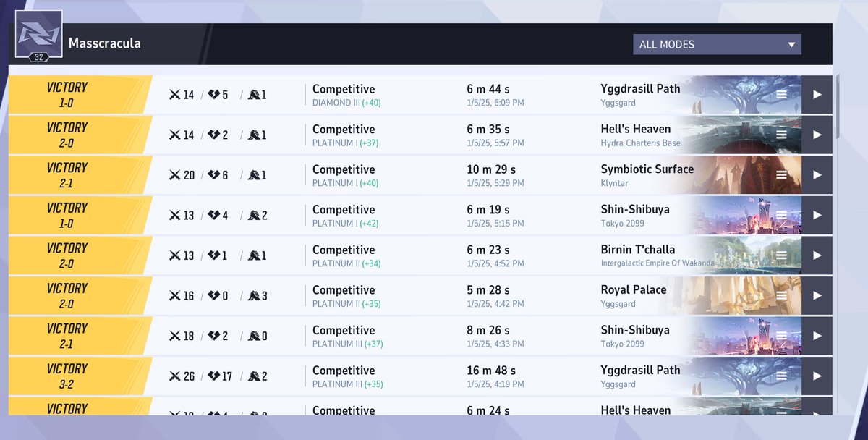Click the kills icon in the 26-kill row
The image size is (868, 440).
pyautogui.click(x=174, y=376)
